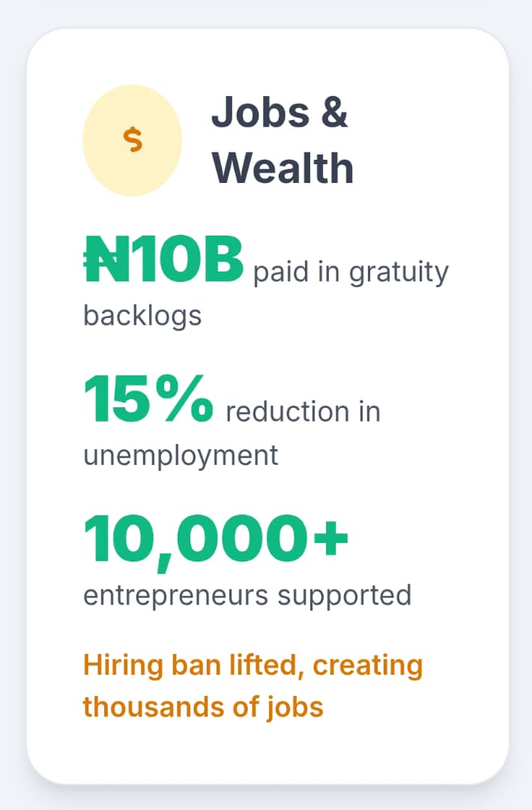This screenshot has width=532, height=810.
Task: Click the dollar sign icon
Action: (133, 140)
